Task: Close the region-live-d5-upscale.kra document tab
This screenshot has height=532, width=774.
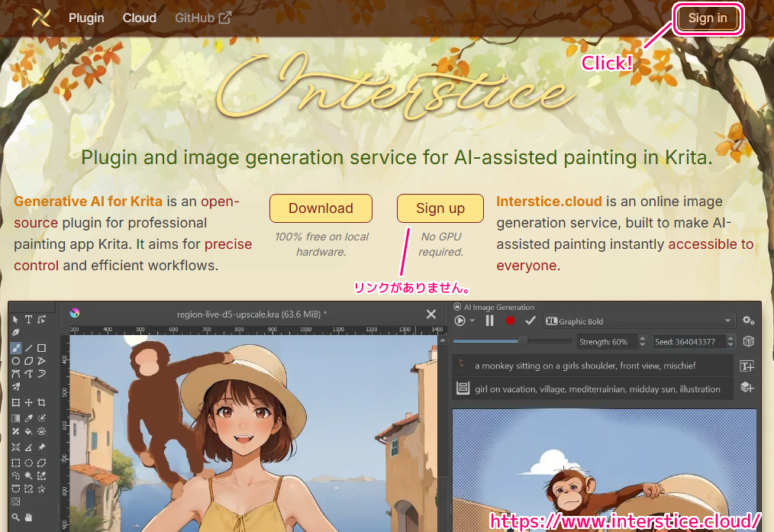Action: point(431,314)
